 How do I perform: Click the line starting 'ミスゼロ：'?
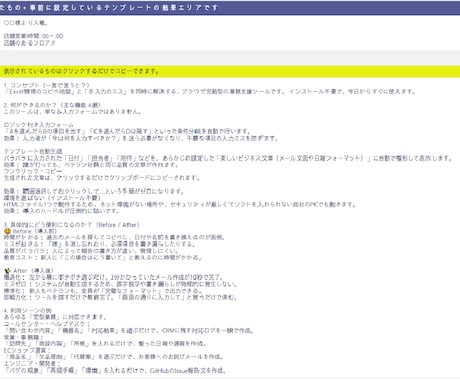(121, 284)
